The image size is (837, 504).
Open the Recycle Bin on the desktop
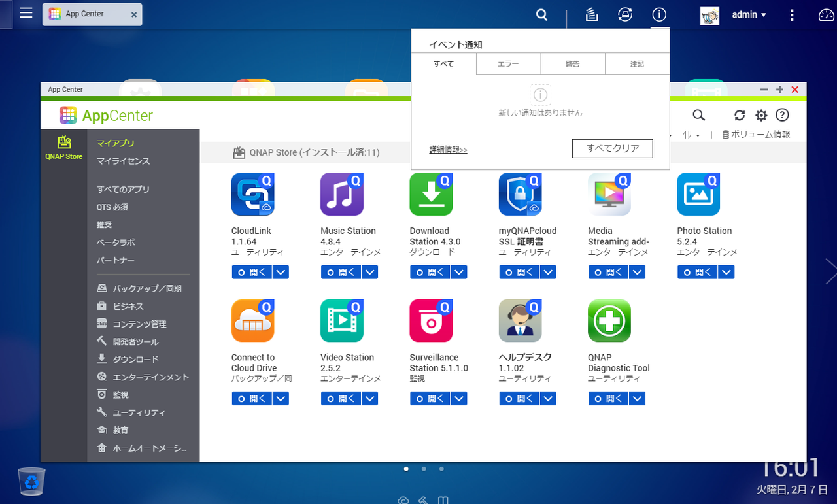[x=31, y=482]
